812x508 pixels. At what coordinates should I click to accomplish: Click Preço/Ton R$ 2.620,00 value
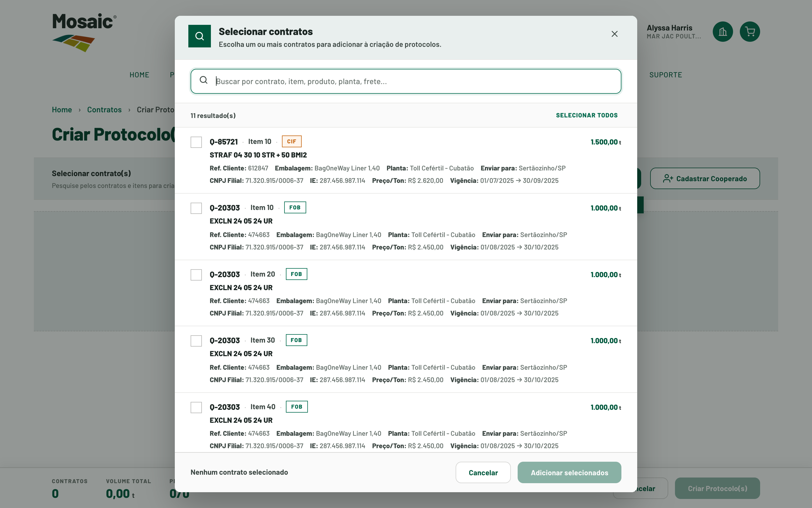(x=425, y=181)
